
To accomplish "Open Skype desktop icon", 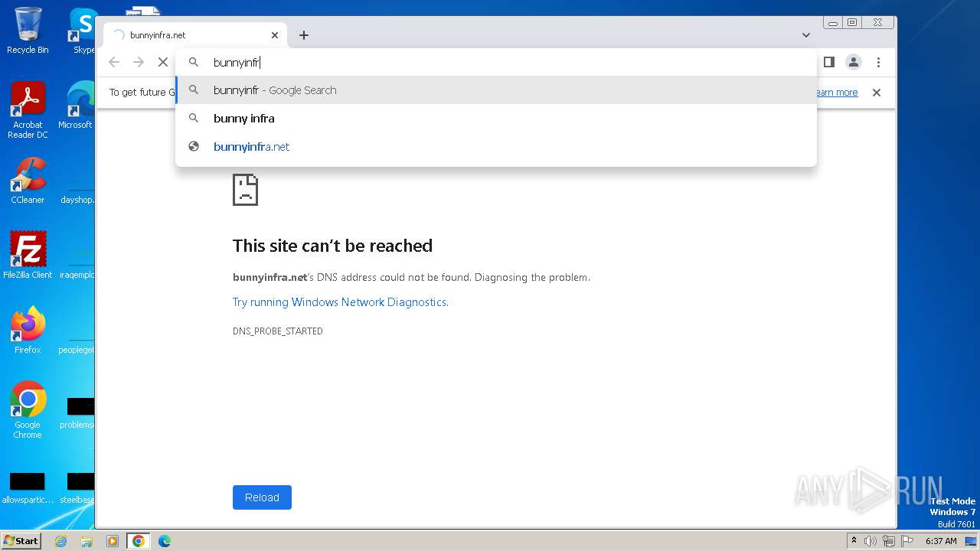I will point(83,31).
